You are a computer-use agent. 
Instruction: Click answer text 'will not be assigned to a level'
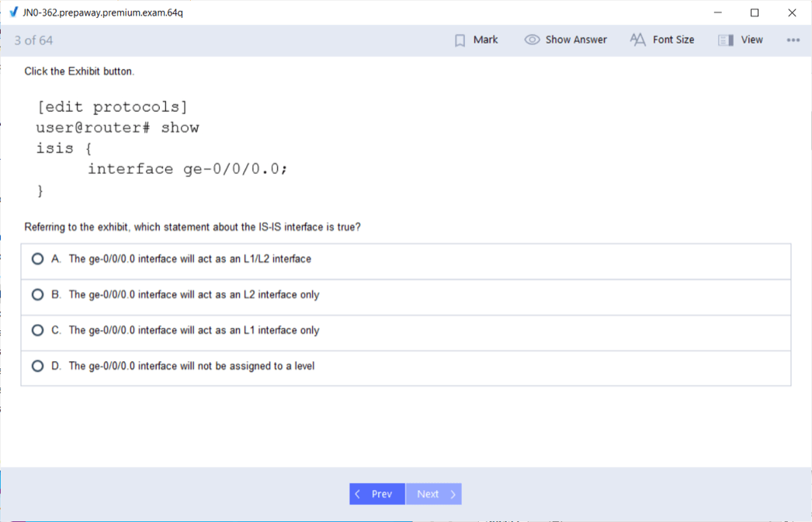[x=247, y=366]
